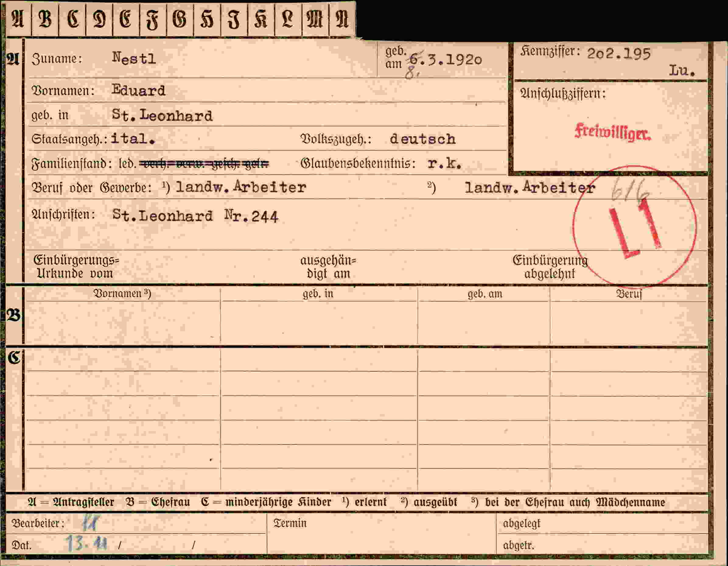Click the letter M index tab at top
The image size is (728, 566).
click(x=315, y=19)
